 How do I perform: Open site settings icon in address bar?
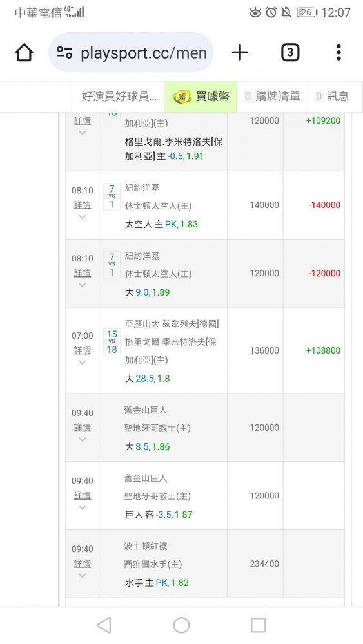pos(64,53)
